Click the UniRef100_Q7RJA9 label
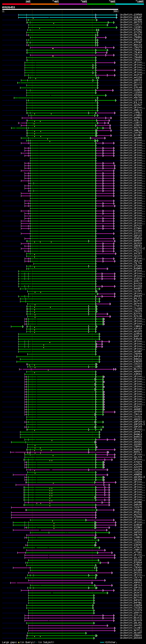 (x=131, y=87)
